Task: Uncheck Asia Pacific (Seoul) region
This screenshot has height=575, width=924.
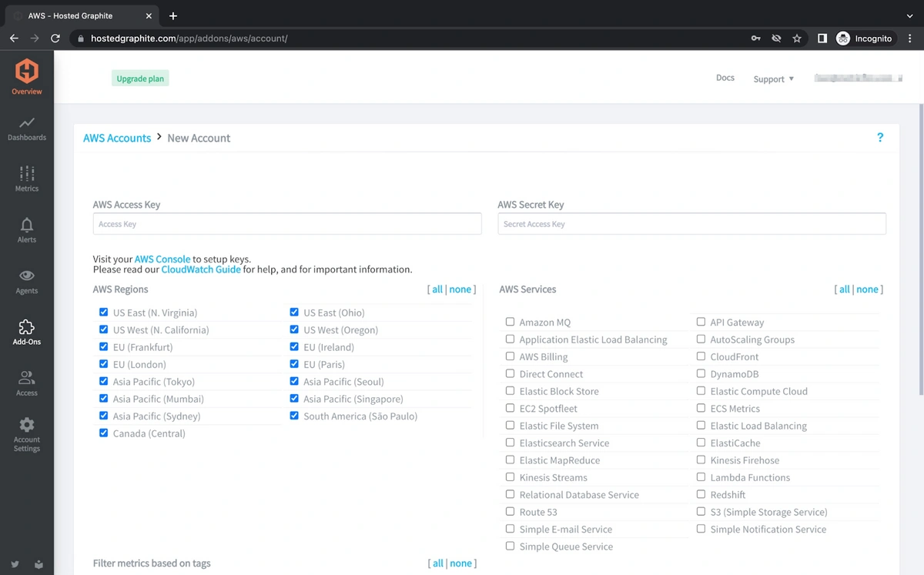Action: point(294,381)
